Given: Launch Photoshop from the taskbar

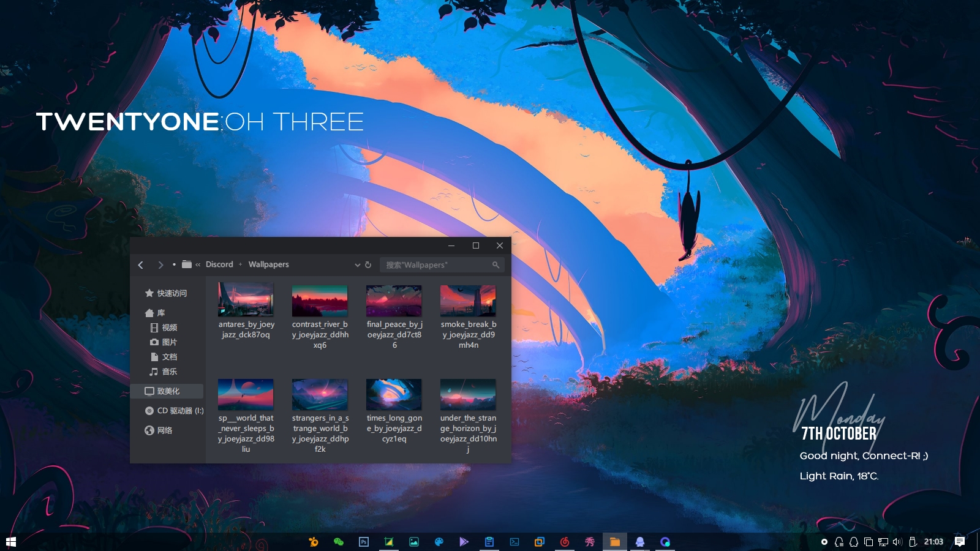Looking at the screenshot, I should click(x=364, y=542).
